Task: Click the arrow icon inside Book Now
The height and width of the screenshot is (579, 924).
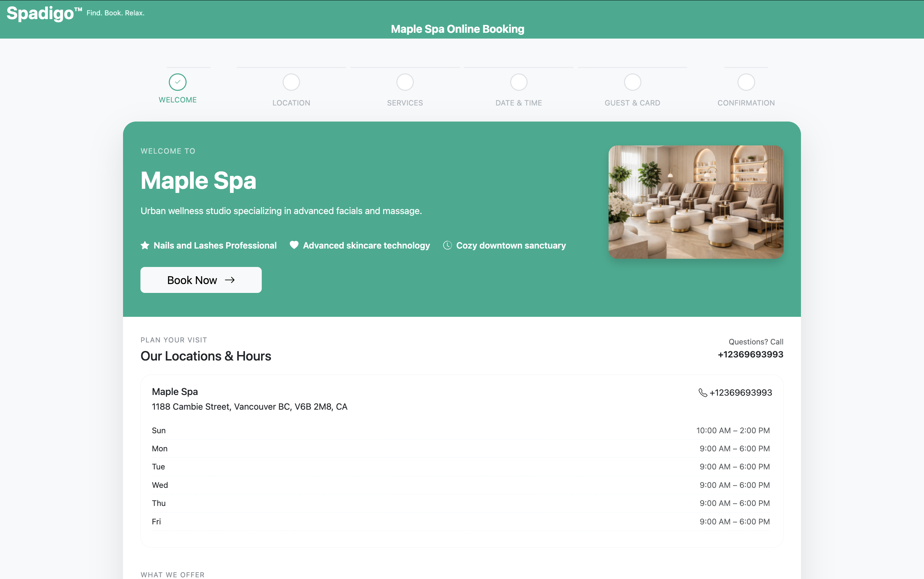Action: pyautogui.click(x=230, y=280)
